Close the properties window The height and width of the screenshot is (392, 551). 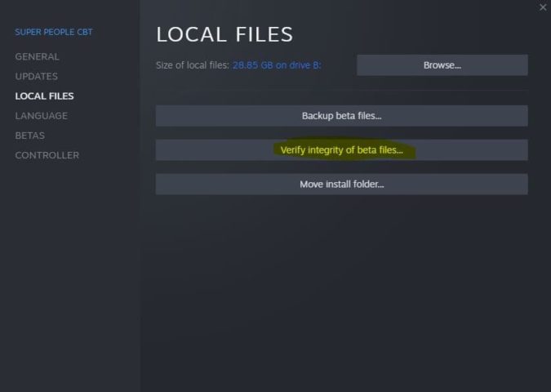click(x=543, y=7)
